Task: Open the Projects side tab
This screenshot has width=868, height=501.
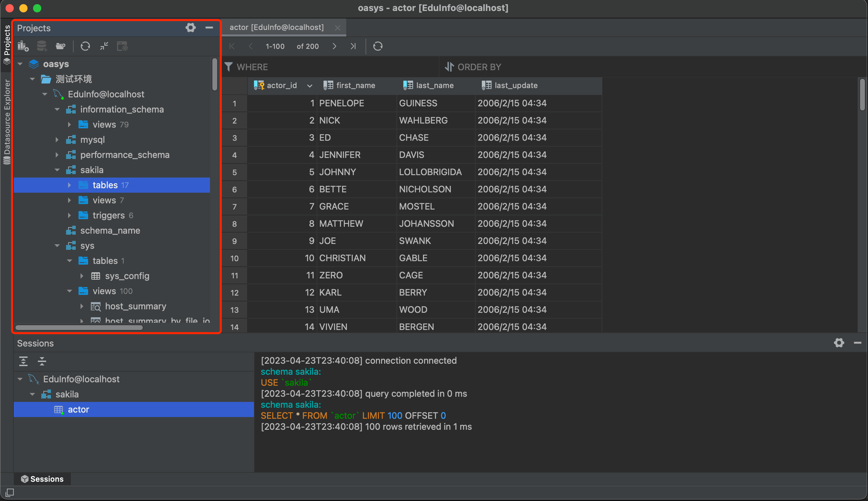Action: point(7,44)
